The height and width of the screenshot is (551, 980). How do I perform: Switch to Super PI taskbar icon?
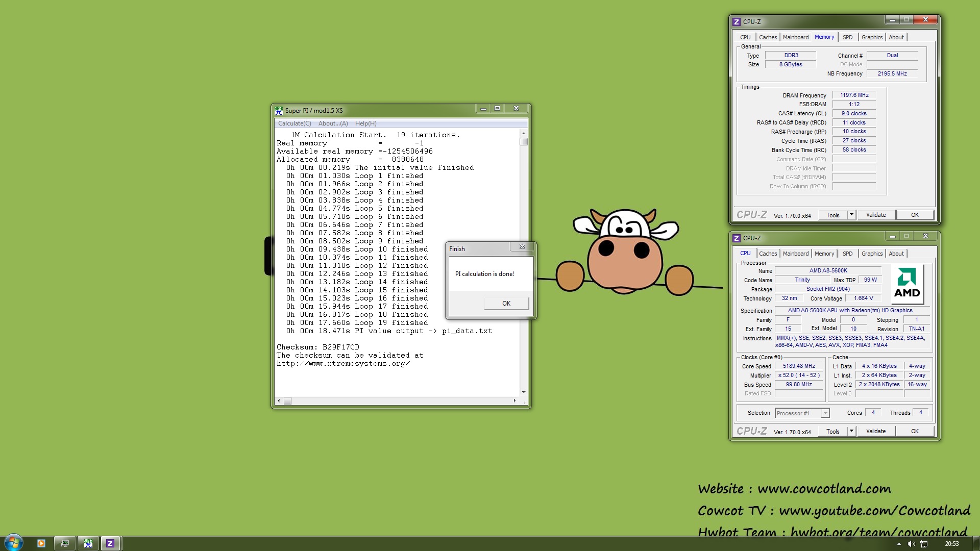[88, 543]
